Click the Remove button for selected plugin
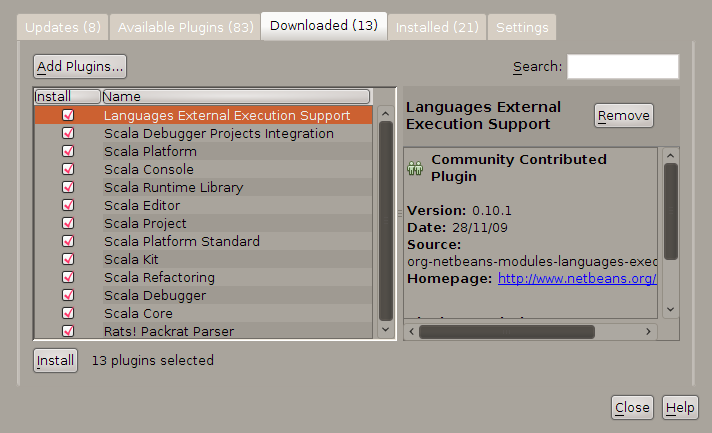The height and width of the screenshot is (433, 712). point(623,116)
